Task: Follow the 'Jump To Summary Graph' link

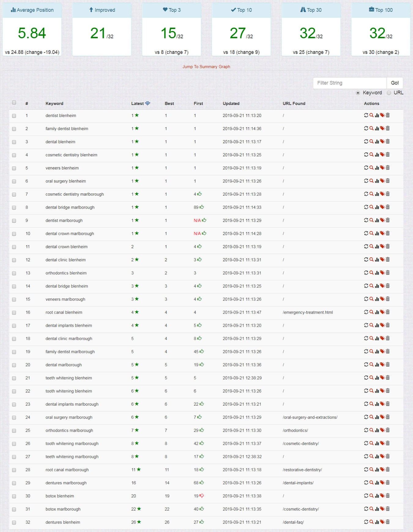Action: [x=206, y=67]
